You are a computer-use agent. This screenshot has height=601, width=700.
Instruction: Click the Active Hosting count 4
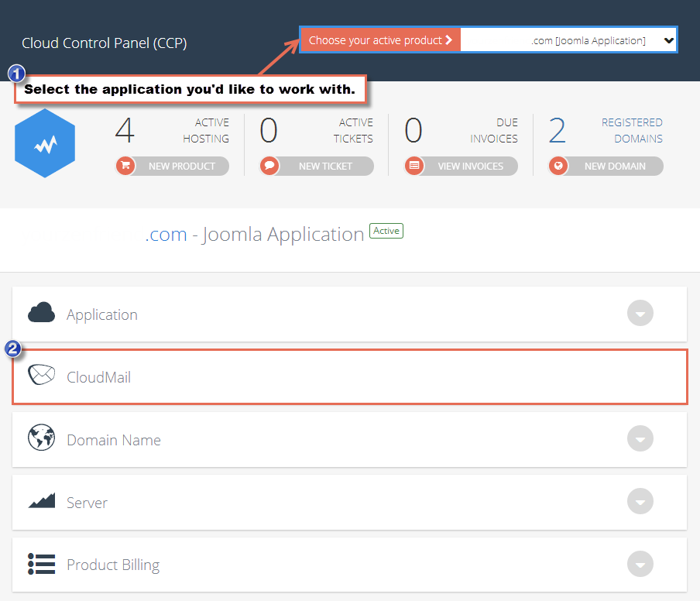[x=125, y=130]
